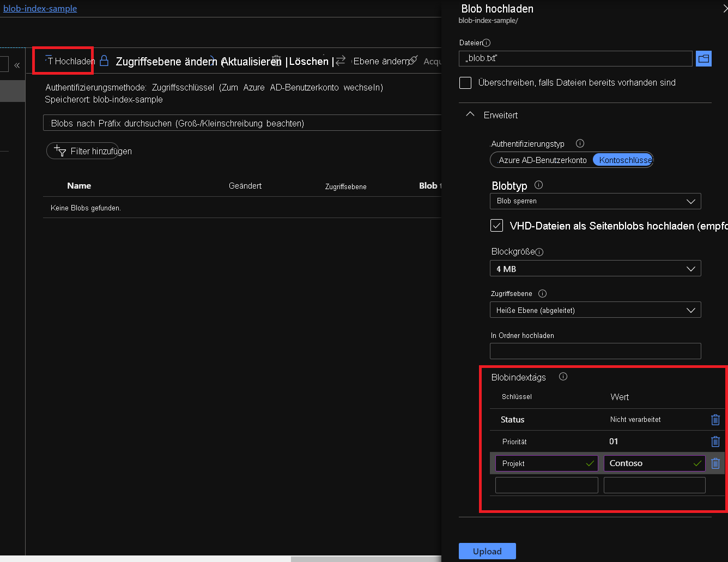Collapse the Erweitert section

coord(470,114)
